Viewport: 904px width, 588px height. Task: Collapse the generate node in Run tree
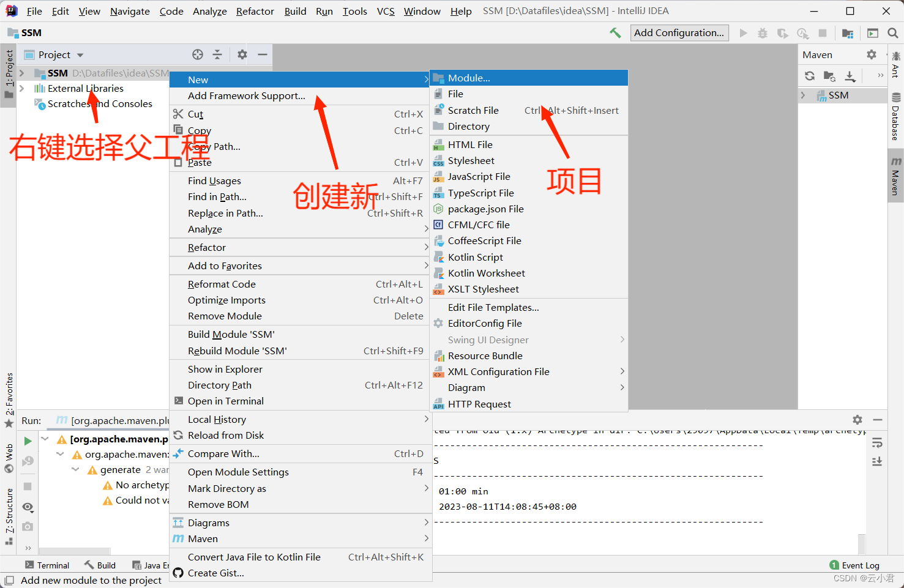[75, 469]
